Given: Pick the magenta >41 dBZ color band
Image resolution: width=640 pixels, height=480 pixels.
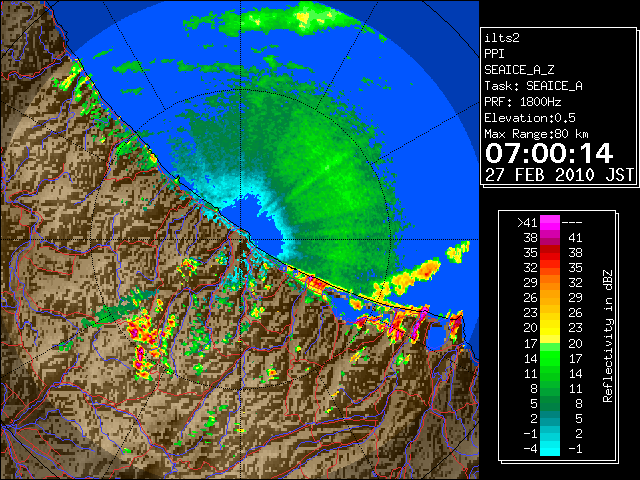Looking at the screenshot, I should pos(550,223).
